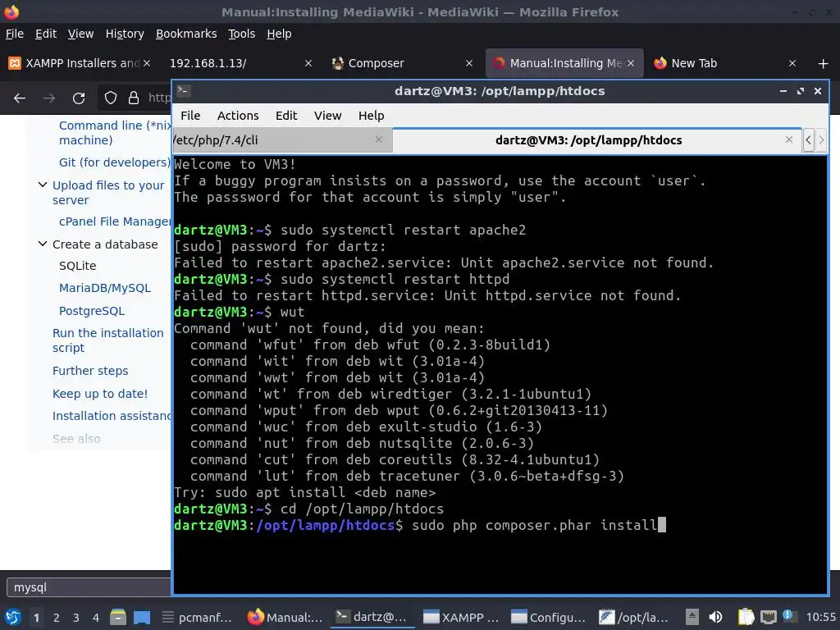Click terminal icon in terminal title bar
The image size is (840, 630).
tap(183, 90)
